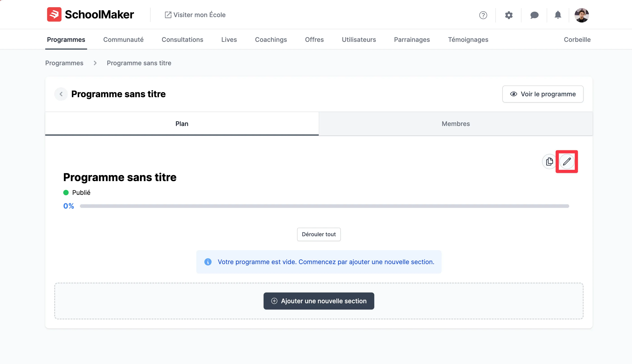
Task: Click the large Programme sans titre heading
Action: pos(120,177)
